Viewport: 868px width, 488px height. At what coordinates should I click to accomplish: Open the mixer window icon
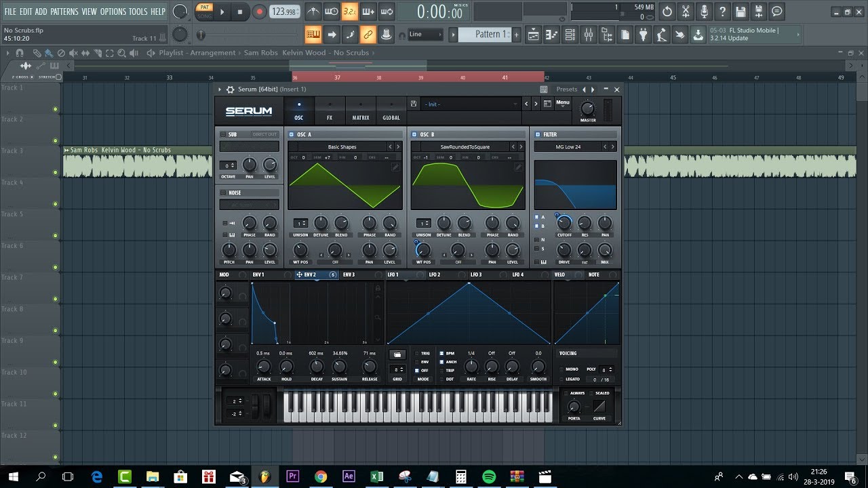588,34
